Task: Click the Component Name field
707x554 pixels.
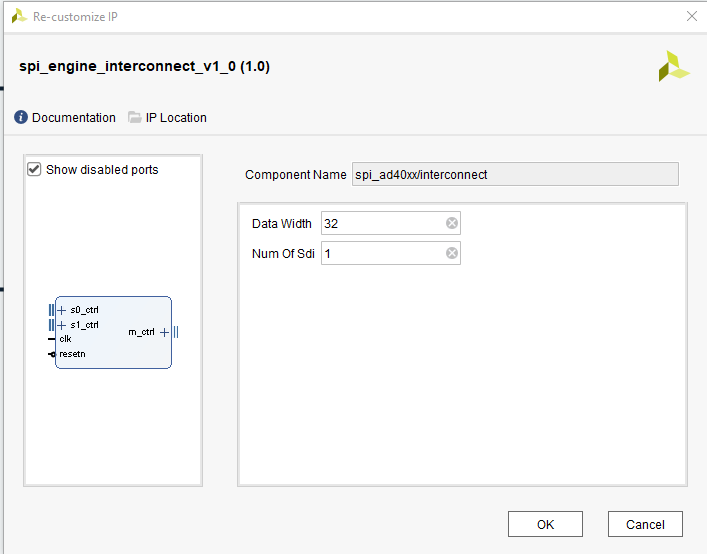Action: coord(514,175)
